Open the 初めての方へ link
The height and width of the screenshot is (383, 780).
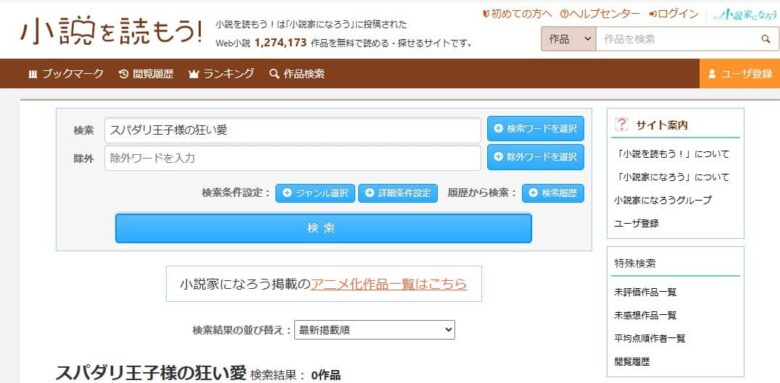coord(517,14)
